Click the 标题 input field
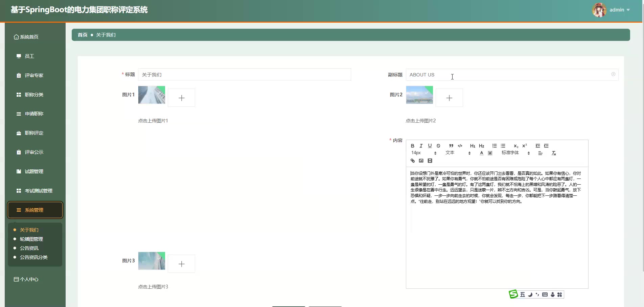644x307 pixels. [245, 74]
